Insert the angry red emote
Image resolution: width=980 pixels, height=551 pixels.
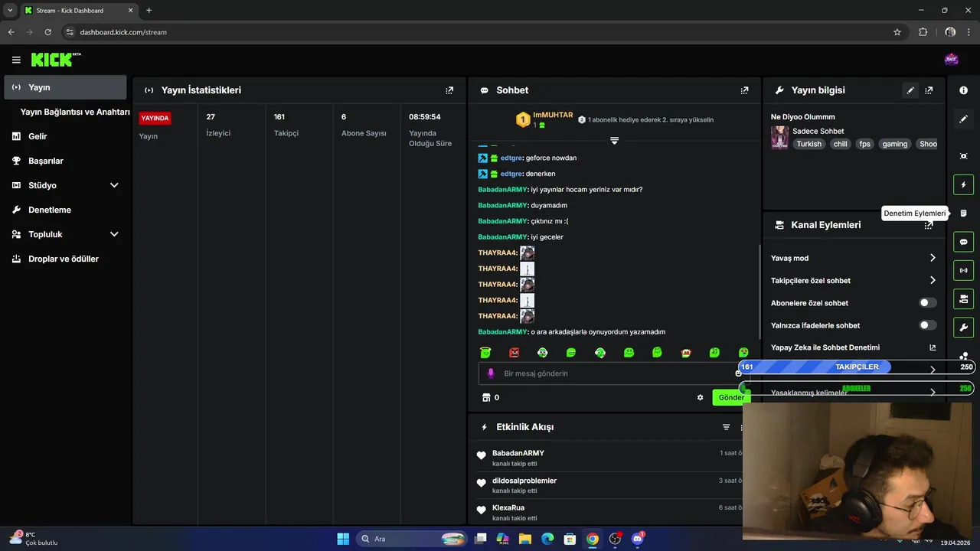coord(514,352)
